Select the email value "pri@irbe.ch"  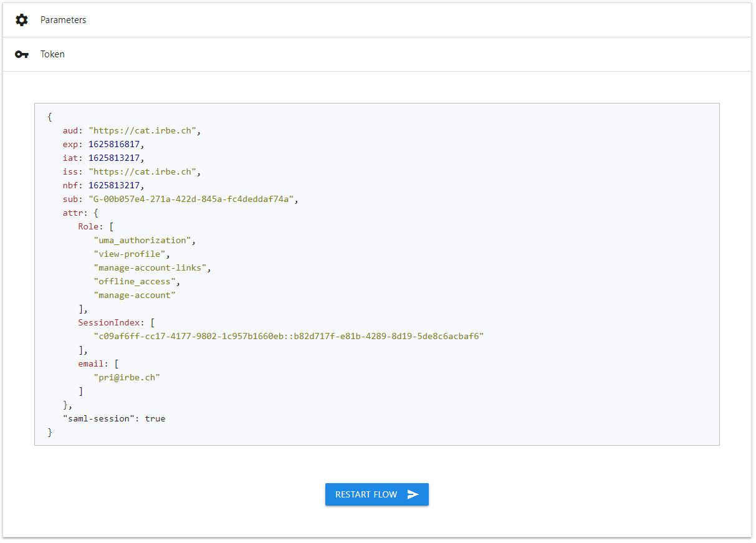tap(127, 378)
